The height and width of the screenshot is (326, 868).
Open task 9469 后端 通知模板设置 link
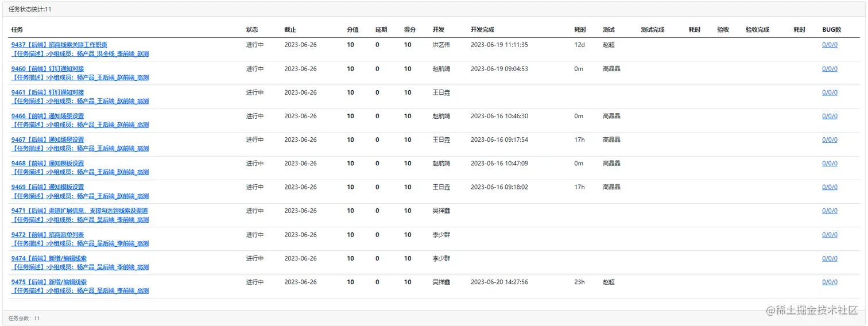click(48, 187)
